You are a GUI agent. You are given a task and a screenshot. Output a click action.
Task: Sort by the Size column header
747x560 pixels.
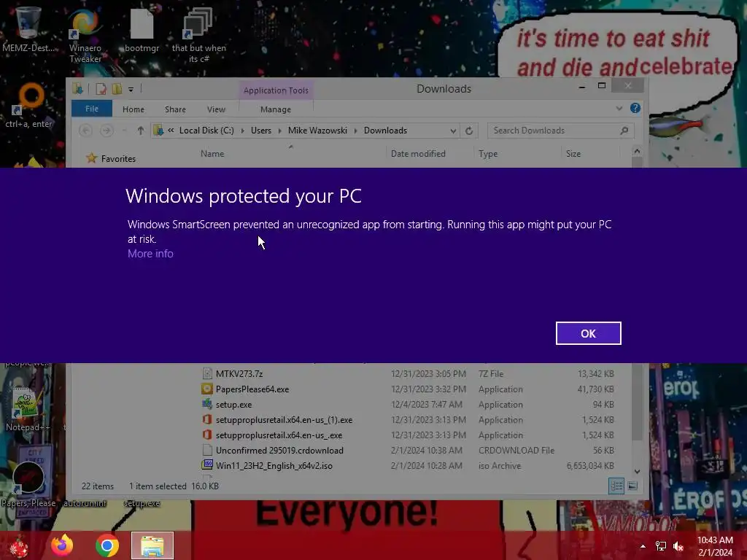tap(573, 154)
